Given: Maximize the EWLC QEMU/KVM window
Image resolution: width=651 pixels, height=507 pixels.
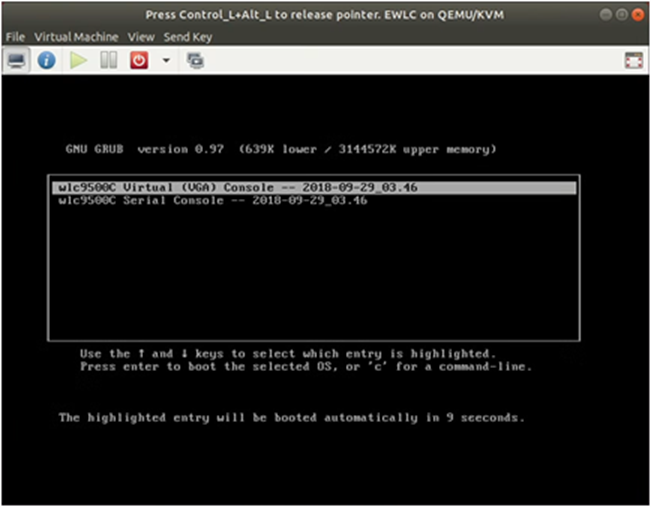Looking at the screenshot, I should click(x=622, y=15).
